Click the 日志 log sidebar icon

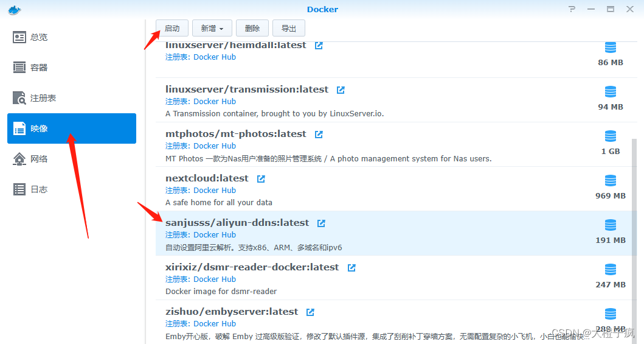coord(19,189)
